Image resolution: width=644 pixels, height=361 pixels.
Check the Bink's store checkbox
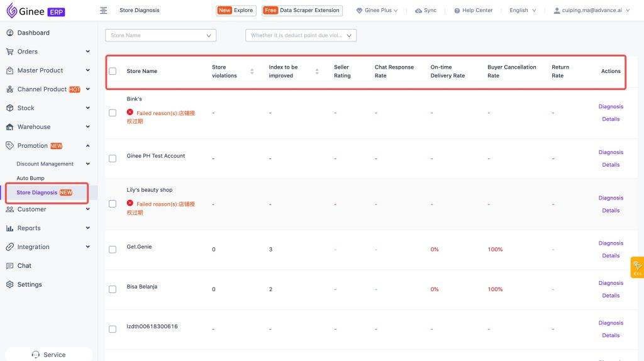click(x=113, y=113)
